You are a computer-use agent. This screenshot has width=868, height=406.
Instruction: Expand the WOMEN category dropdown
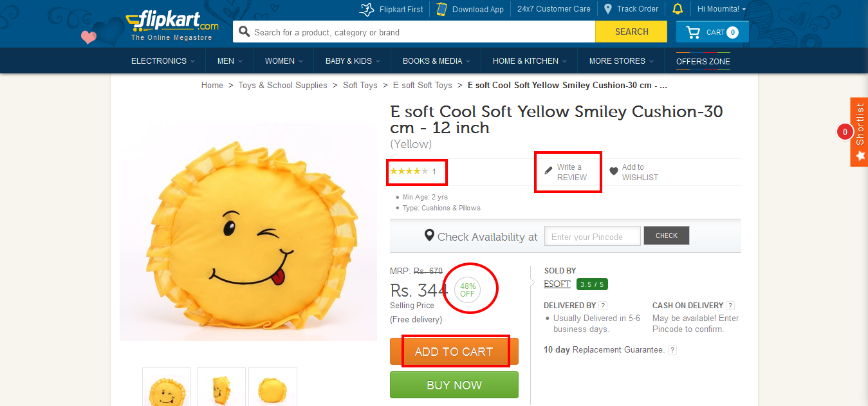pos(282,60)
